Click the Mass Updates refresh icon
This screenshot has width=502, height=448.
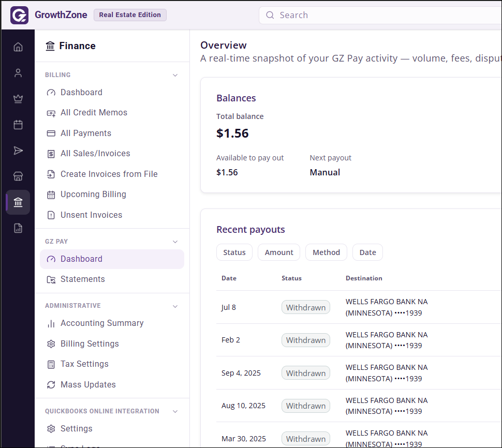[x=51, y=385]
